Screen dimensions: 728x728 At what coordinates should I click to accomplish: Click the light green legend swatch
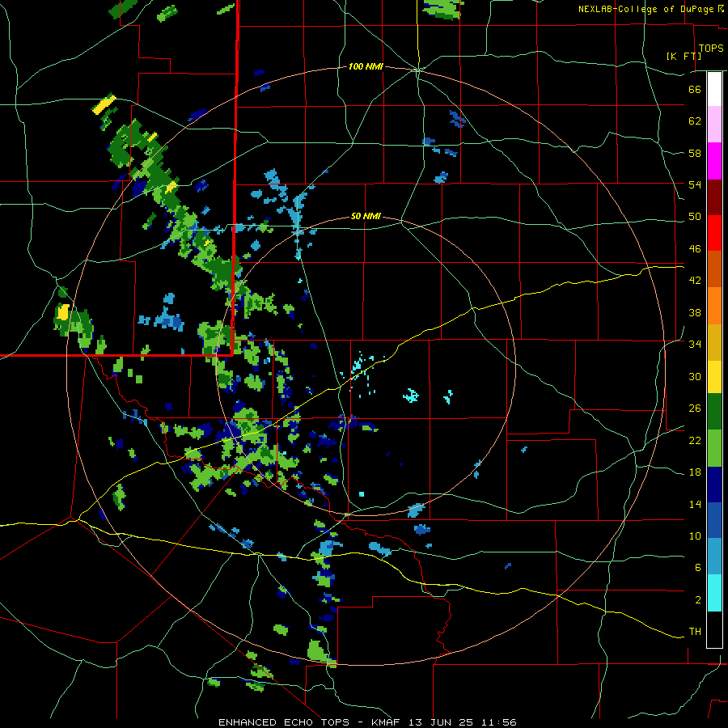click(x=714, y=448)
